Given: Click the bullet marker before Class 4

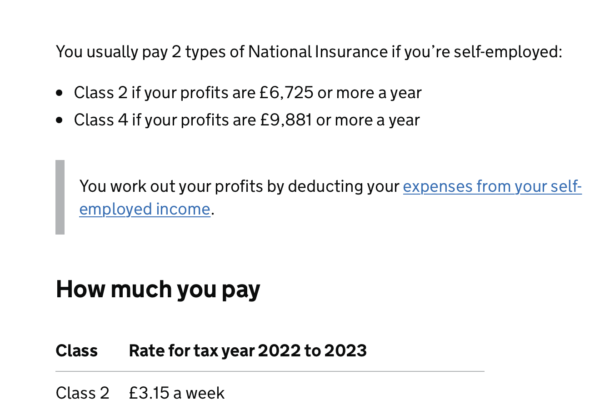Looking at the screenshot, I should pos(59,120).
